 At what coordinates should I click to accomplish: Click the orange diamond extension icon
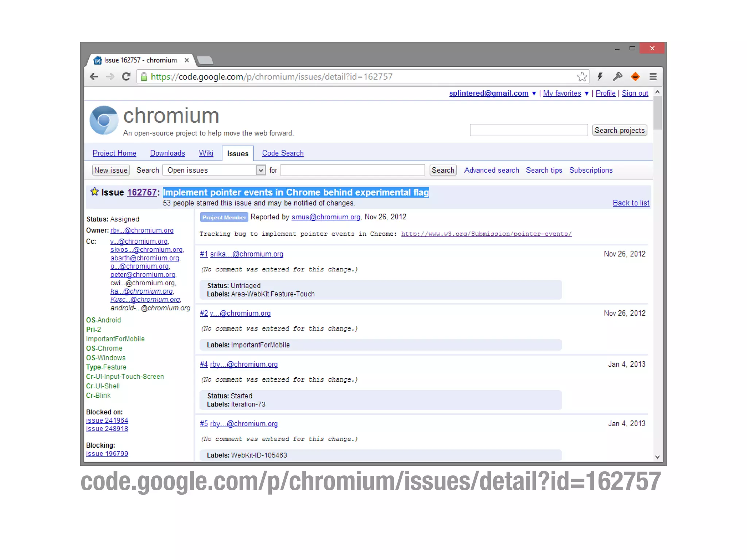635,77
